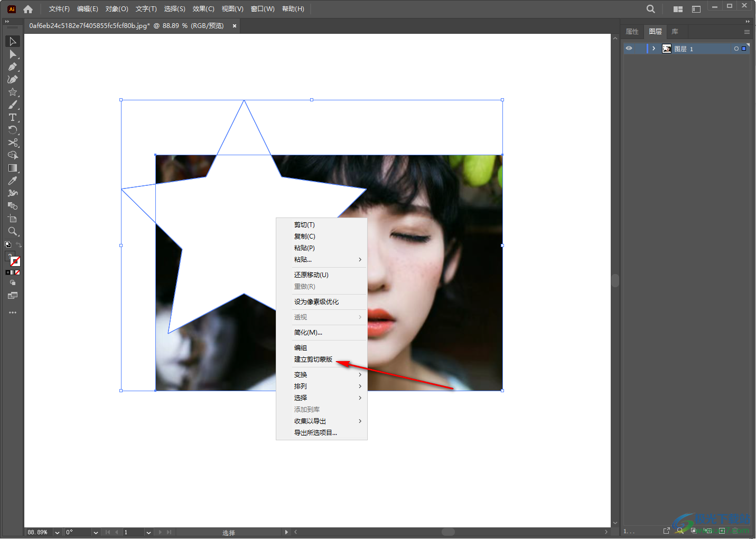Close the document tab
The image size is (756, 539).
(x=235, y=26)
